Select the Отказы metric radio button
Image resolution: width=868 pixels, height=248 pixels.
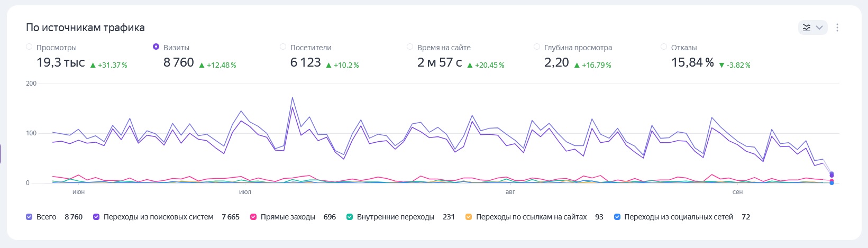[x=664, y=47]
